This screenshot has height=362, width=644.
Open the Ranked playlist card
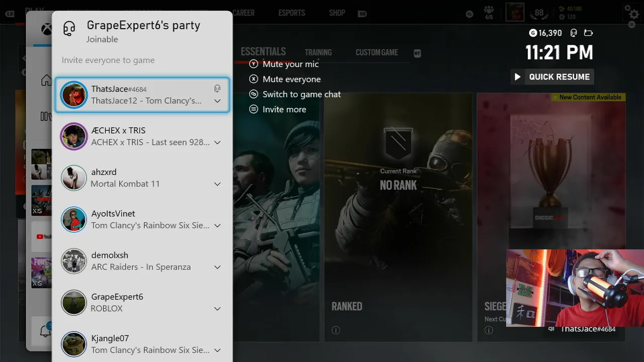(398, 217)
